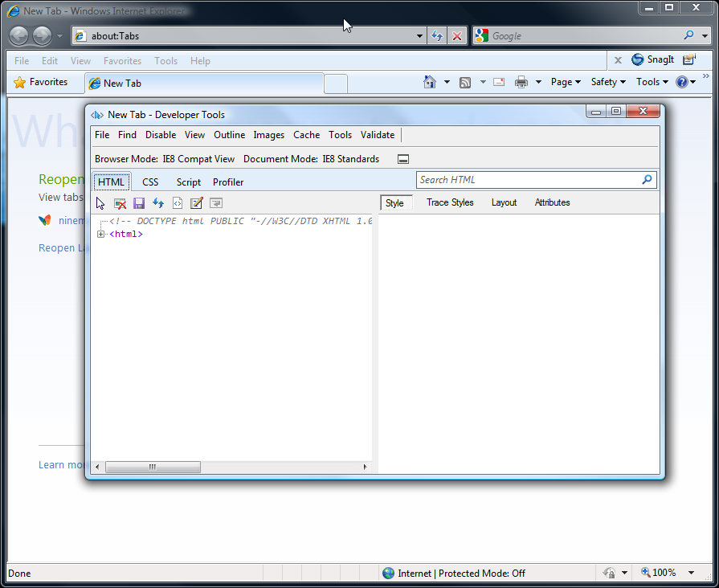This screenshot has width=719, height=588.
Task: Open the Cache menu in Developer Tools
Action: pyautogui.click(x=306, y=135)
